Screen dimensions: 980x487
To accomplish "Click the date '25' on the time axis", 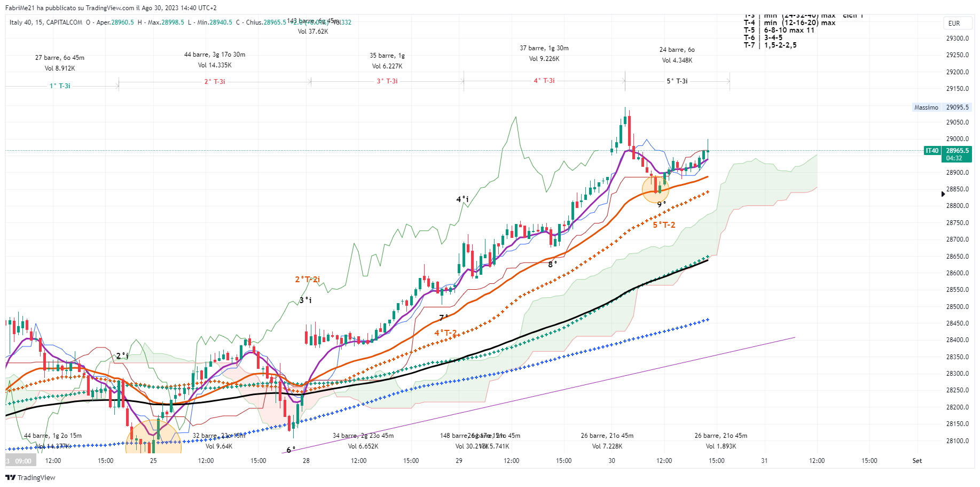I will pos(153,461).
